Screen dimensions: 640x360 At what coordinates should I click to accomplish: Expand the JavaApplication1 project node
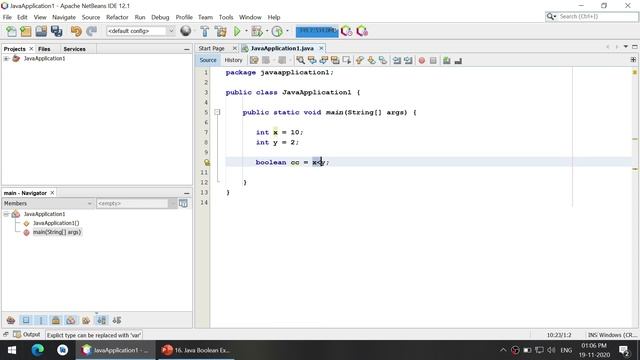[6, 59]
